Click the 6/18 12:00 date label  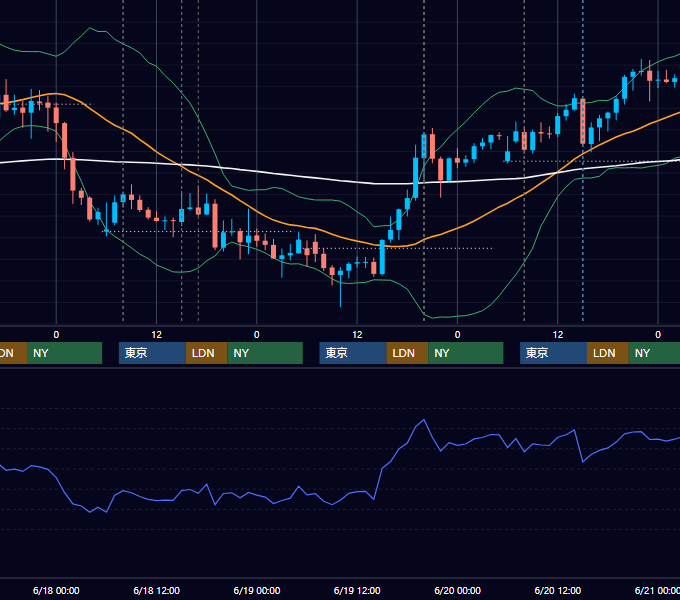(157, 590)
